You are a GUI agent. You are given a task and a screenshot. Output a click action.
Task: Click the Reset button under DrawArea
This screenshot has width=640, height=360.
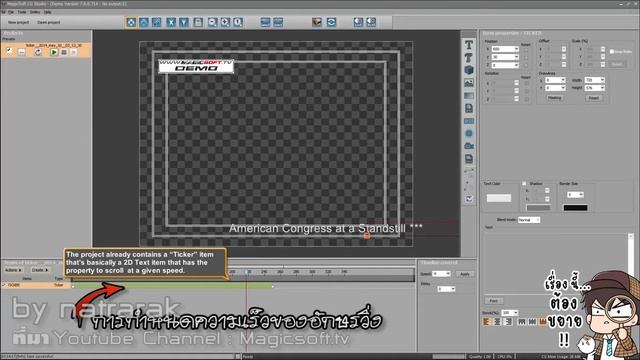[593, 98]
